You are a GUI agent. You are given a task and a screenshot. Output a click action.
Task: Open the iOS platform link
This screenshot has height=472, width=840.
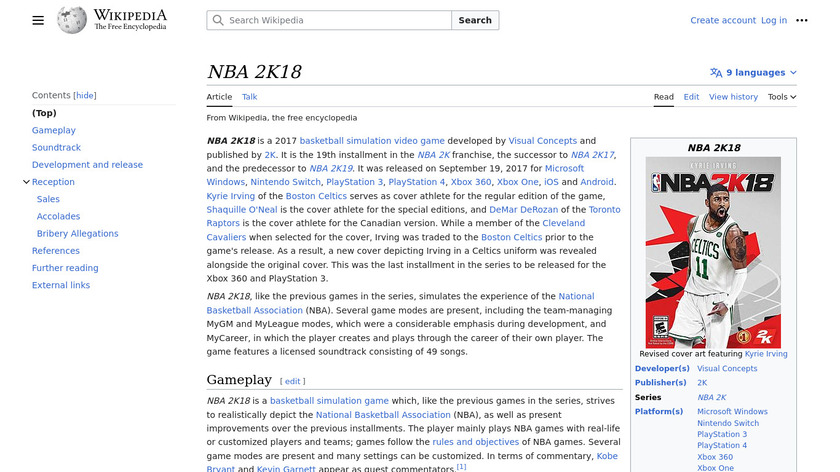[x=551, y=182]
